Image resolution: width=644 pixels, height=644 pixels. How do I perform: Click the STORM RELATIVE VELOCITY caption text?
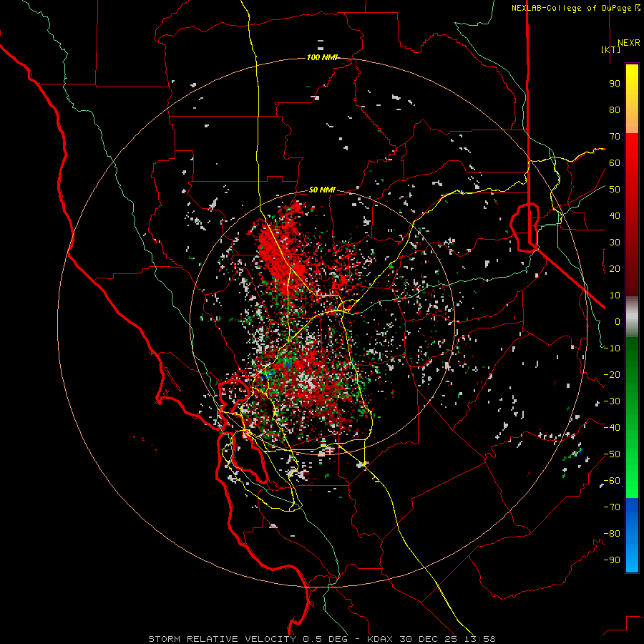[x=222, y=639]
